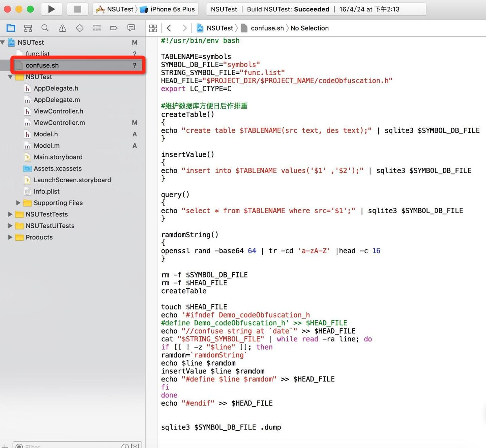Expand the NSUTestUITests group

[x=10, y=226]
